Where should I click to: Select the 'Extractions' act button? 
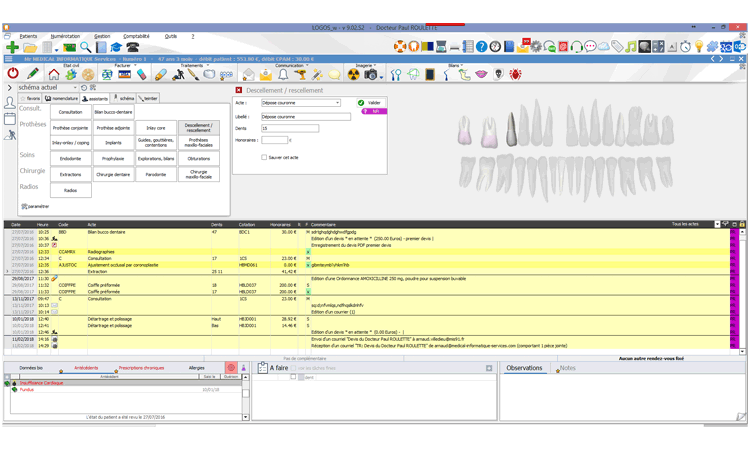coord(70,174)
